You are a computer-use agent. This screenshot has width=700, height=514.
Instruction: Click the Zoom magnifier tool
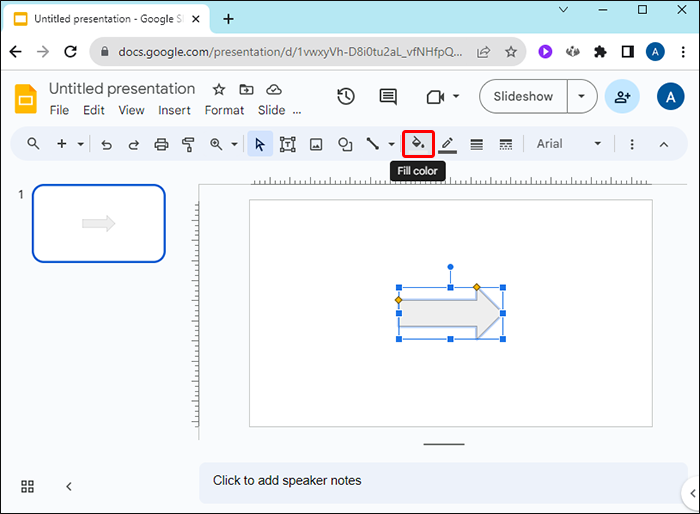tap(216, 144)
